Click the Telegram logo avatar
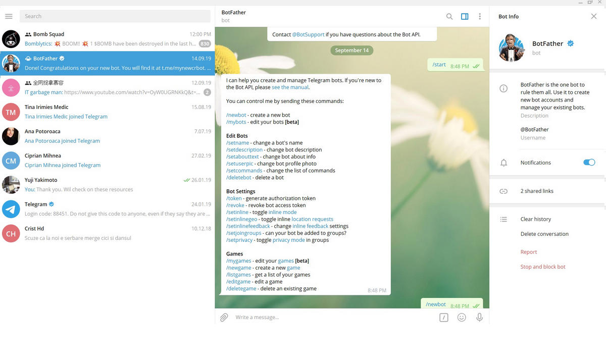Image resolution: width=606 pixels, height=364 pixels. pos(11,209)
